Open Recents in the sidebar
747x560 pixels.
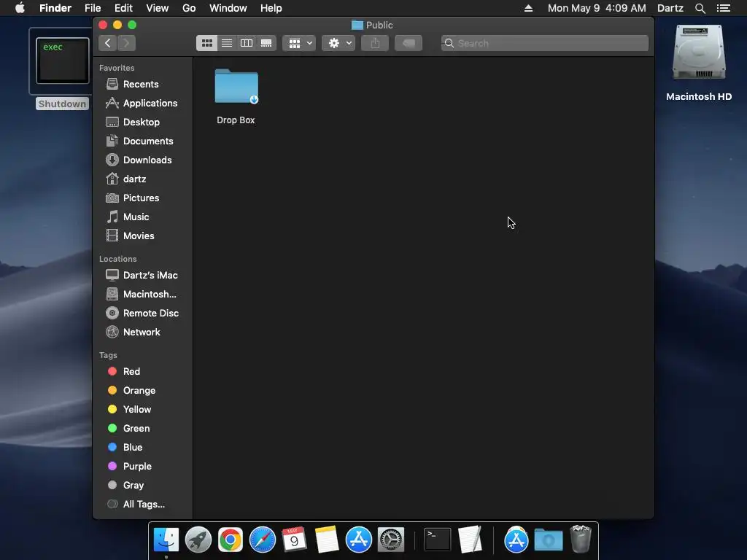[x=142, y=84]
